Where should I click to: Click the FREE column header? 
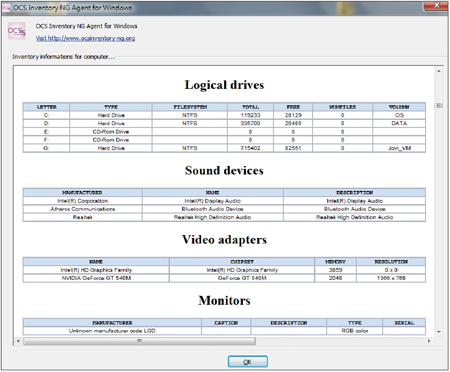pyautogui.click(x=293, y=107)
